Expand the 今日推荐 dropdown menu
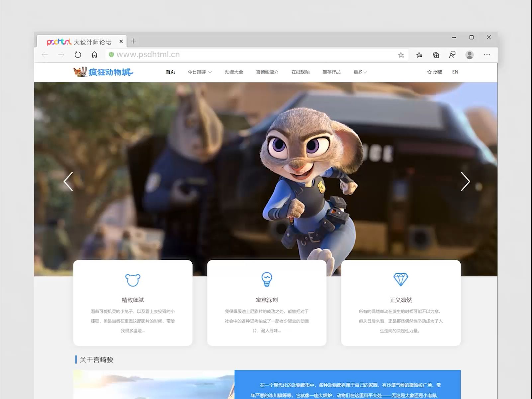This screenshot has height=399, width=532. [200, 72]
